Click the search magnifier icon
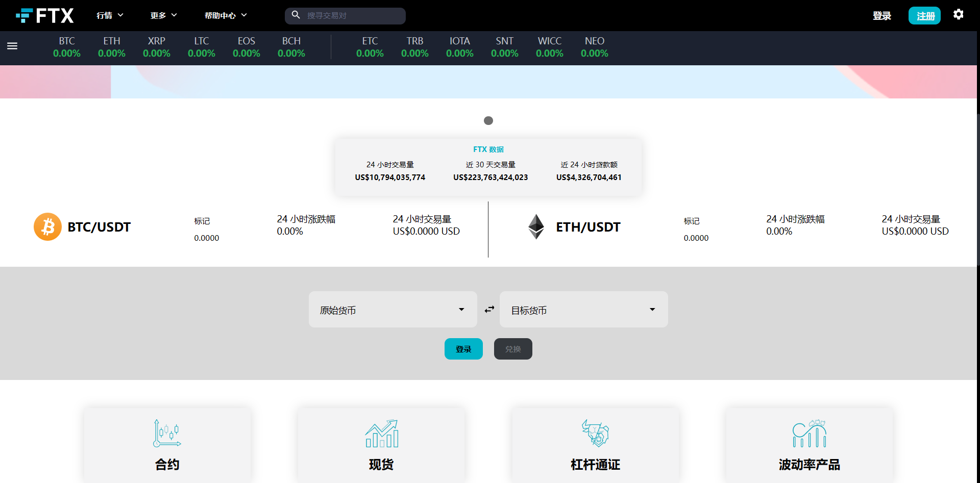Screen dimensions: 980x483 tap(296, 15)
